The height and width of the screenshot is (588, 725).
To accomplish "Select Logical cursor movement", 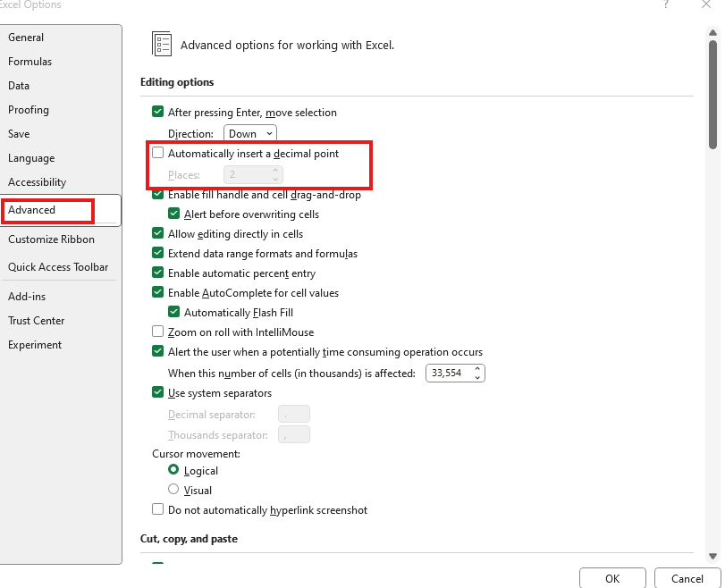I will [173, 470].
